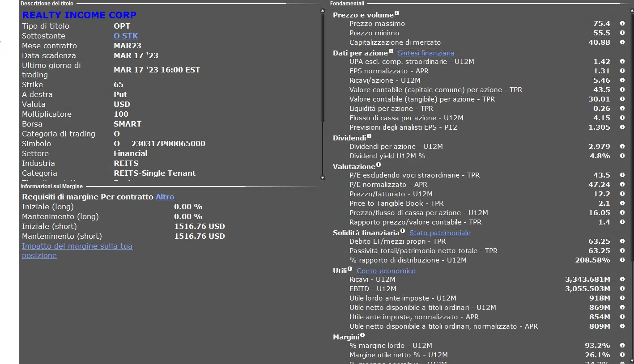
Task: Click info icon beside Dividendi section heading
Action: 369,136
